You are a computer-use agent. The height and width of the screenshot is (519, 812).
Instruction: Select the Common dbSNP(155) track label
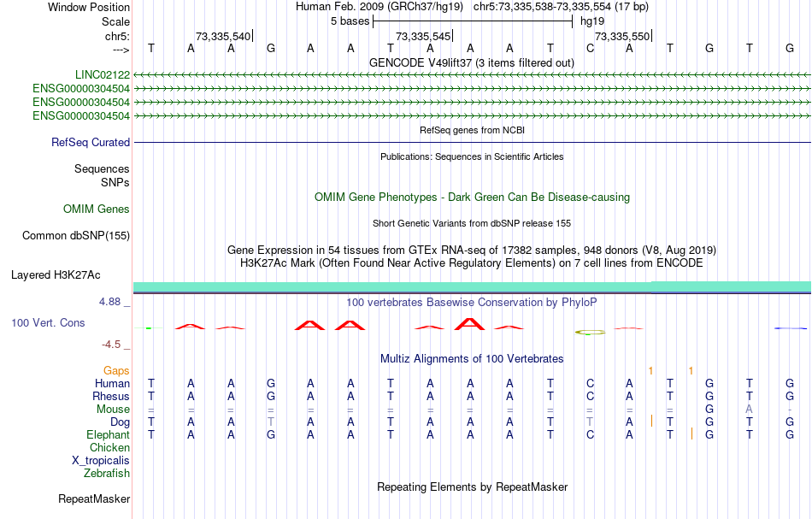click(76, 236)
